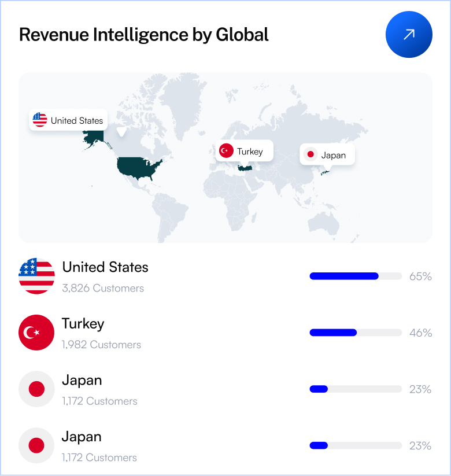The height and width of the screenshot is (476, 451).
Task: Click the '65%' value
Action: [x=420, y=276]
